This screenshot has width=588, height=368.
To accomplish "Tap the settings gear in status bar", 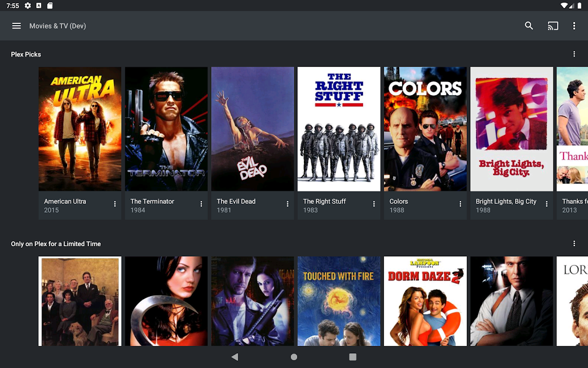I will [28, 6].
